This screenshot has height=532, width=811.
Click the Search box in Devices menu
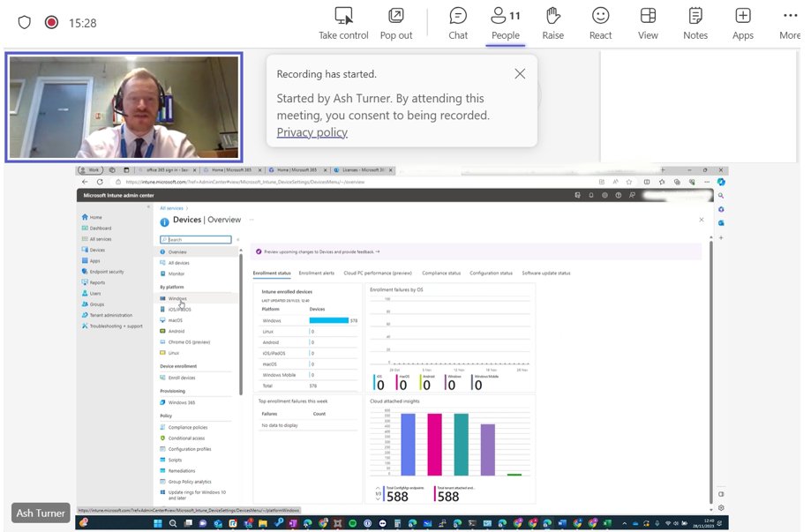click(x=196, y=239)
